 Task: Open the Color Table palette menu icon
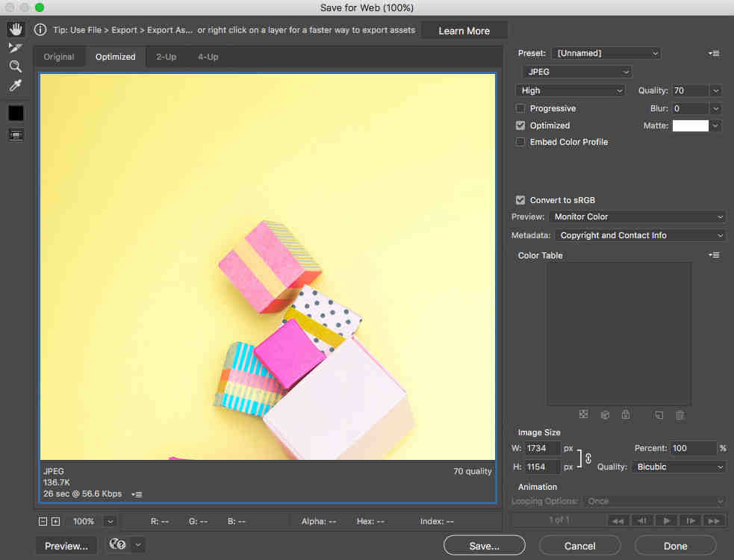[x=715, y=255]
